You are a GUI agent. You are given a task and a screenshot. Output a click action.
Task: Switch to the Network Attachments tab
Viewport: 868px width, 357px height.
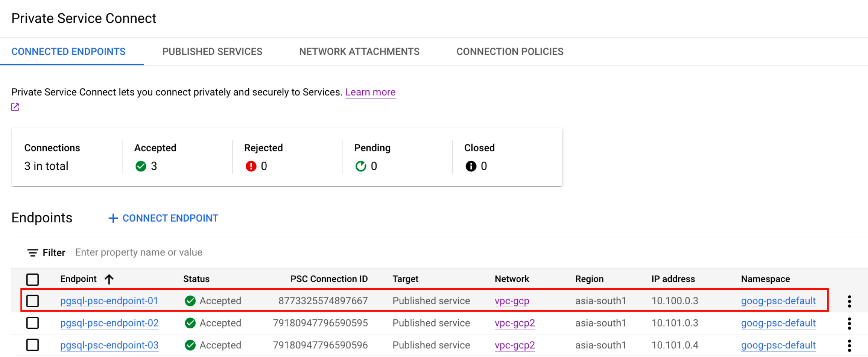click(x=359, y=52)
